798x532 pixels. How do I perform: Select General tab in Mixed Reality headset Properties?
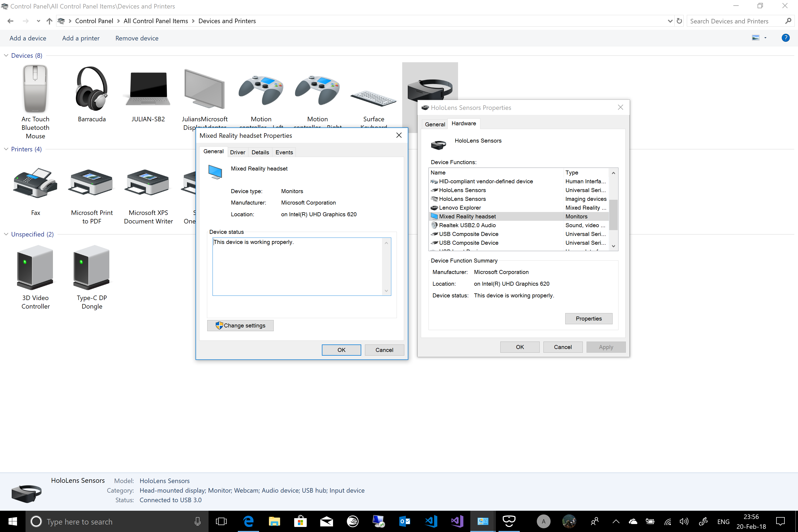213,151
